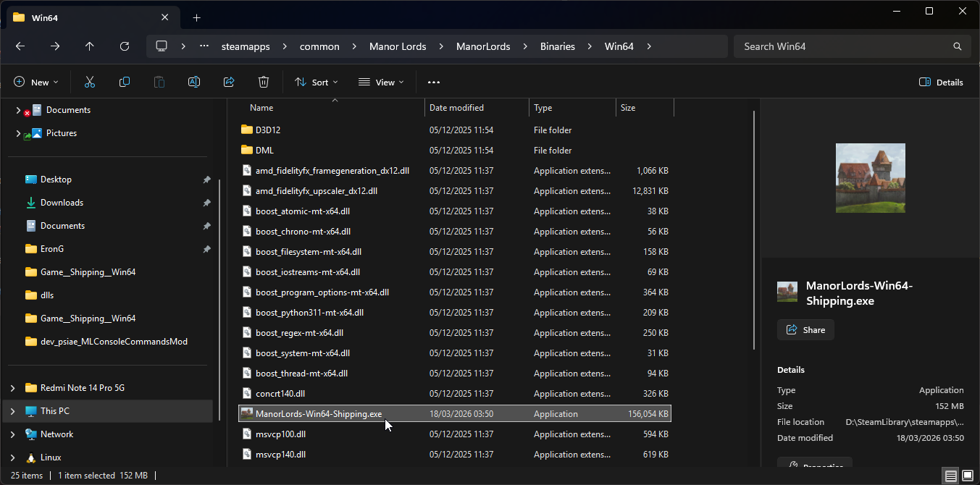Open the D3D12 folder
The image size is (980, 485).
tap(268, 130)
